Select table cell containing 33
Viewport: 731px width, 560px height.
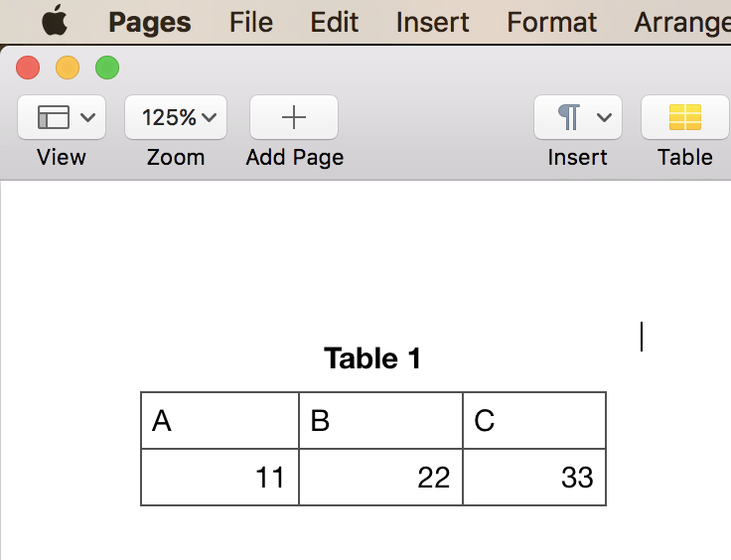coord(534,478)
